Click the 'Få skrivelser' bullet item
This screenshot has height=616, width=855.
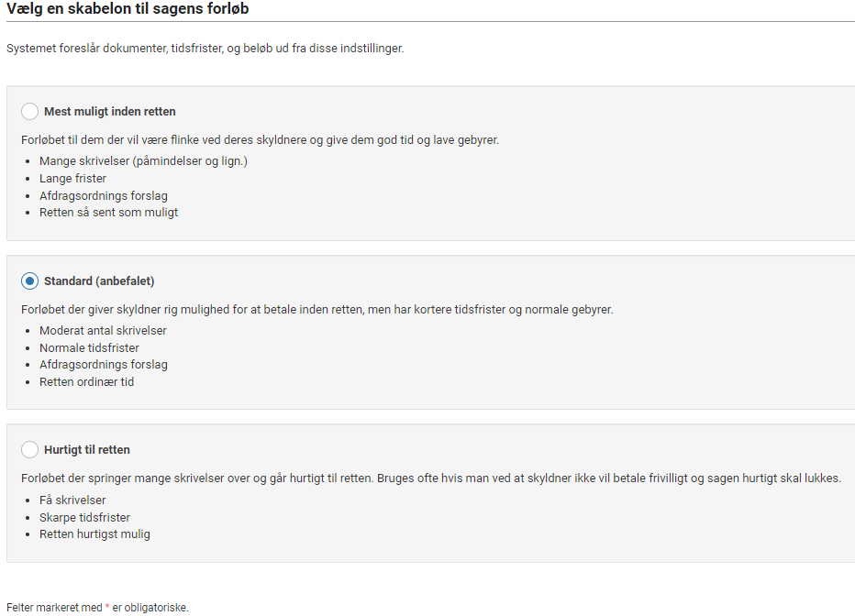[72, 500]
